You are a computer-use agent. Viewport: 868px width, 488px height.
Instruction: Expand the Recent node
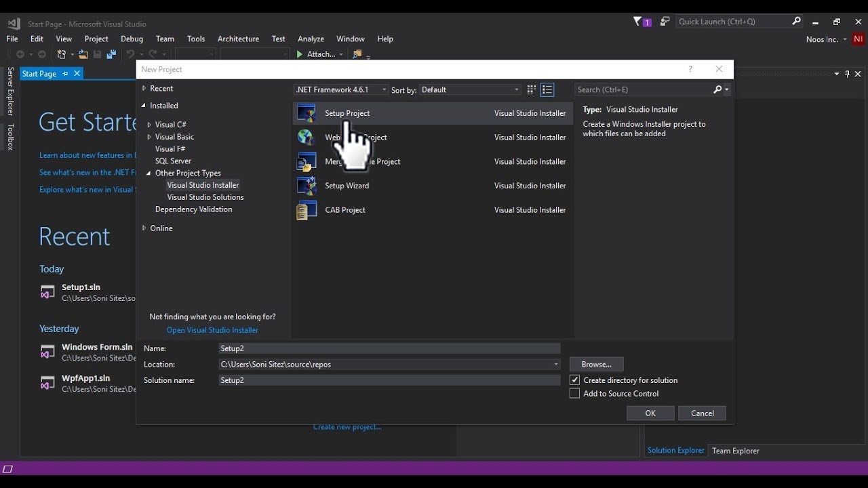click(x=144, y=89)
